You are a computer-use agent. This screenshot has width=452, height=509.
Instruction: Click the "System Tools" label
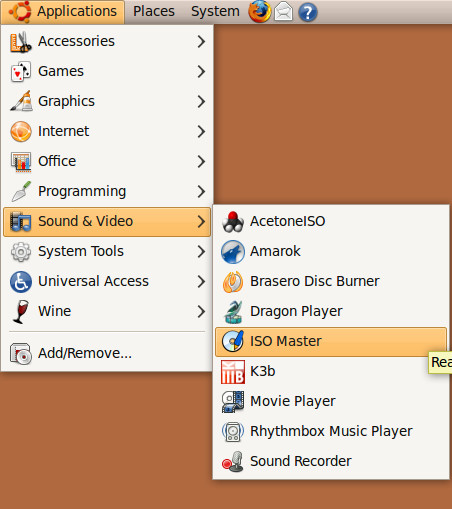point(81,251)
